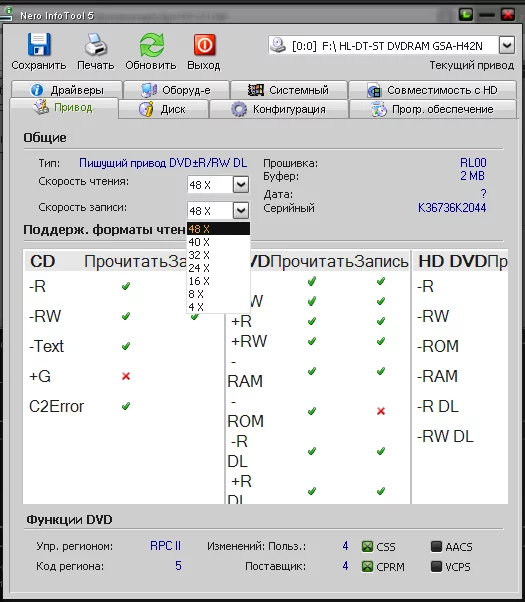Open the Скорость чтения dropdown arrow
The width and height of the screenshot is (525, 602).
[x=241, y=185]
